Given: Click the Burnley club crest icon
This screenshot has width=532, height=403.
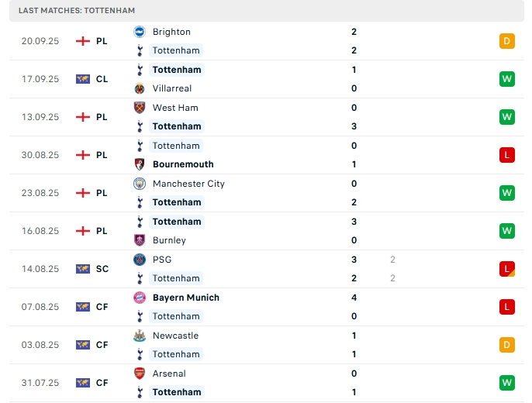Looking at the screenshot, I should click(140, 240).
